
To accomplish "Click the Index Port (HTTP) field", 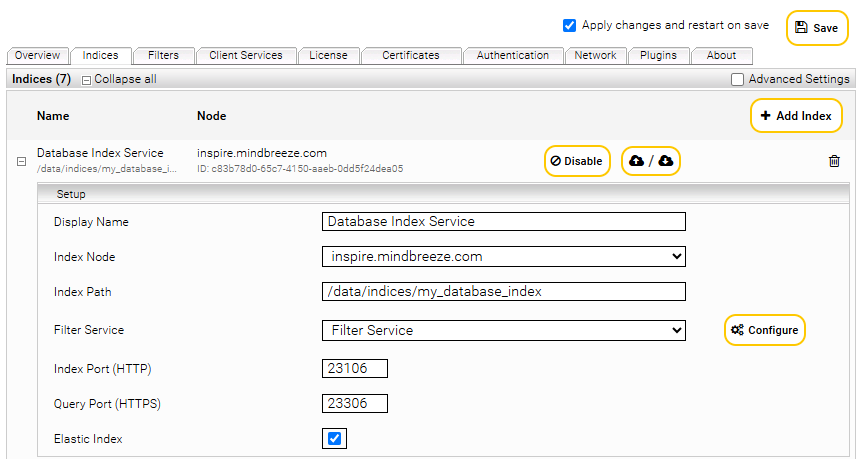I will pos(355,369).
